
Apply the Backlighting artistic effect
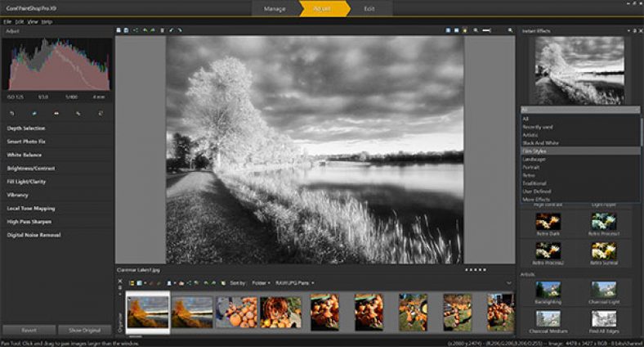pyautogui.click(x=547, y=290)
